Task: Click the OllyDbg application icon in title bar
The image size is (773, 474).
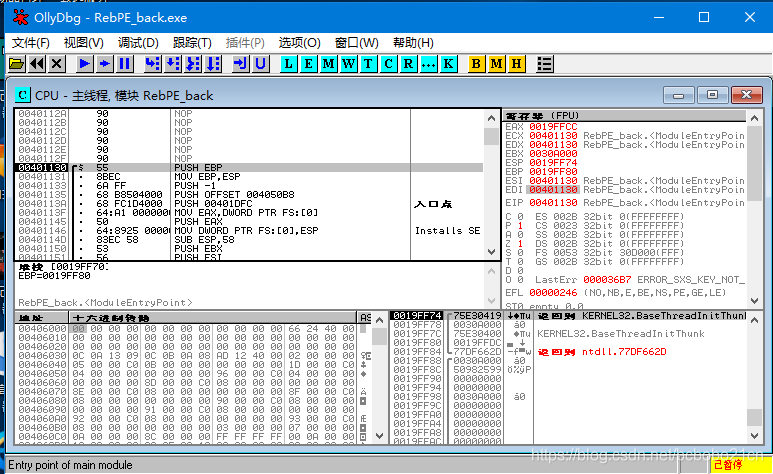Action: (x=21, y=17)
